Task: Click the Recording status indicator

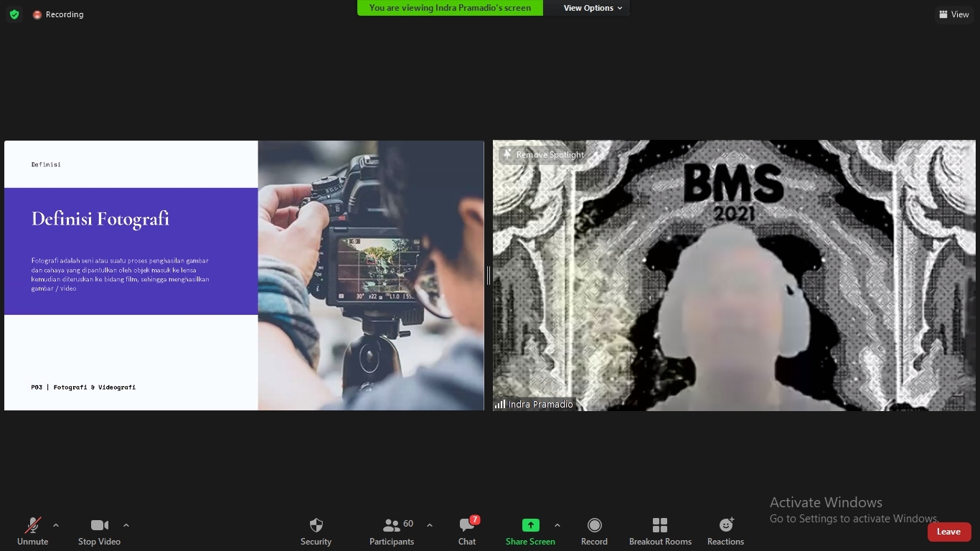Action: tap(58, 14)
